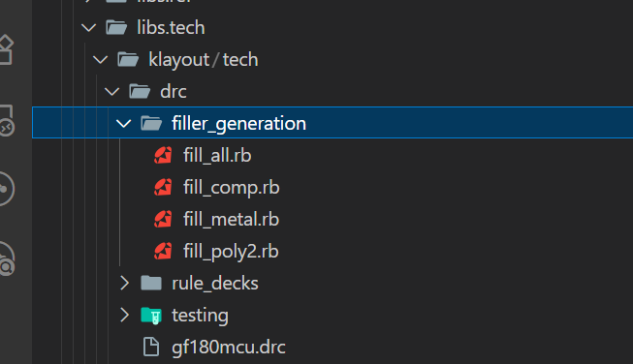
Task: Click the Ruby icon of fill_all.rb
Action: (163, 155)
